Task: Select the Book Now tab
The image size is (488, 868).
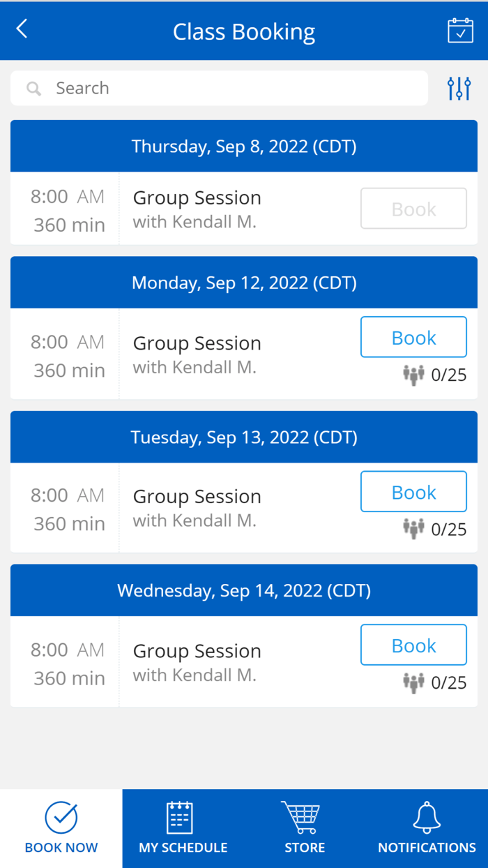Action: tap(61, 828)
